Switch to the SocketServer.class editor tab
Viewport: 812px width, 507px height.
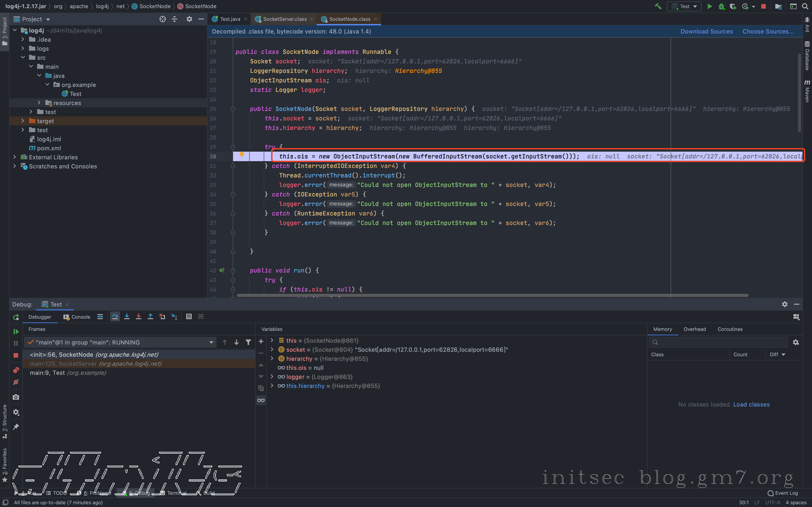point(285,19)
